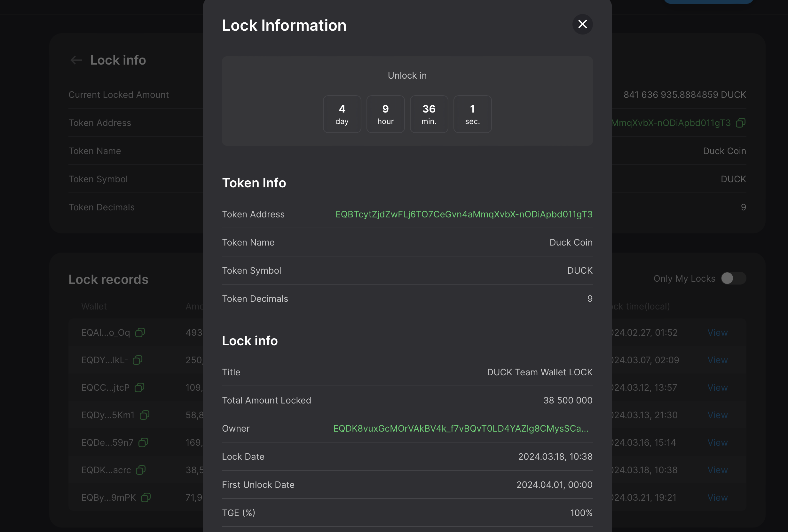Open the green Token Address link
The height and width of the screenshot is (532, 788).
[463, 214]
